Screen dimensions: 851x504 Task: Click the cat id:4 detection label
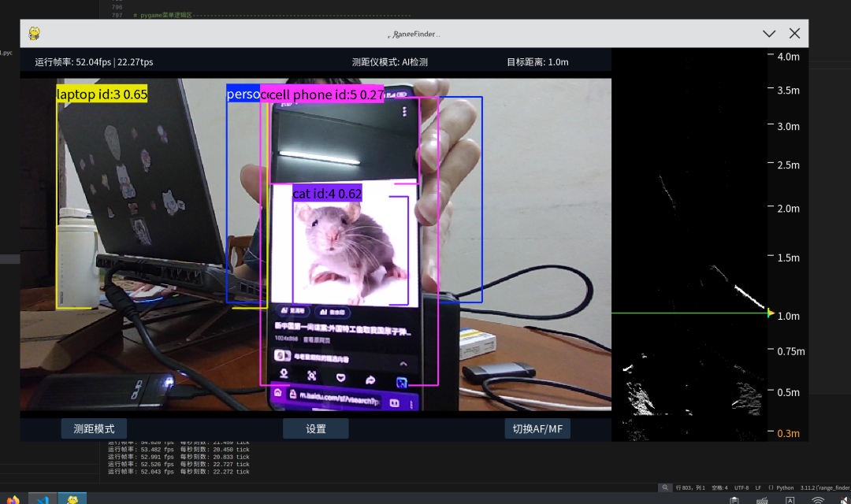[327, 194]
